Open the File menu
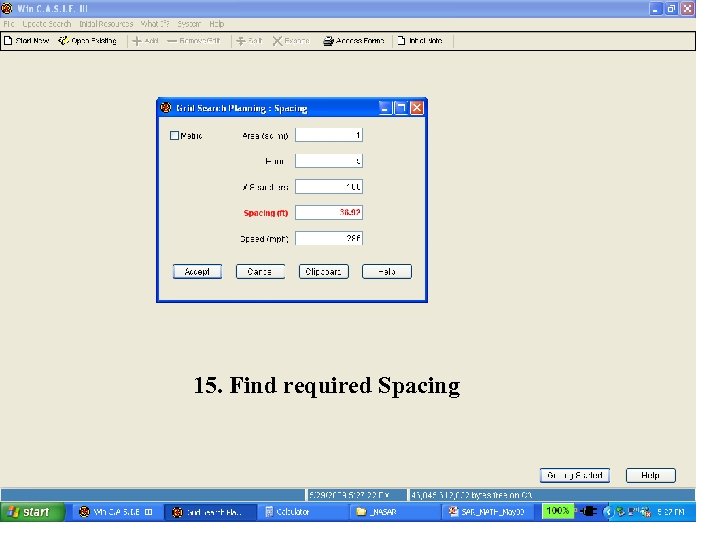This screenshot has height=540, width=720. [9, 24]
